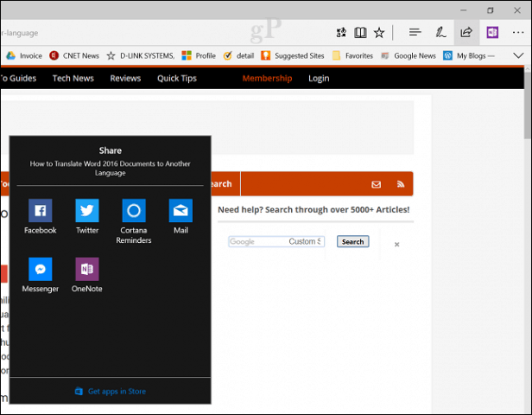Select Quick Tips in the site navigation
Viewport: 532px width, 415px height.
tap(177, 79)
